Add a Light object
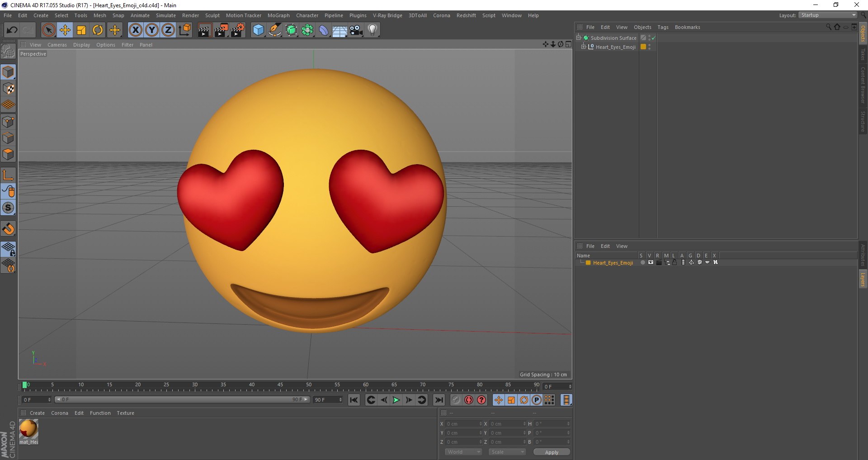Image resolution: width=868 pixels, height=460 pixels. 373,30
